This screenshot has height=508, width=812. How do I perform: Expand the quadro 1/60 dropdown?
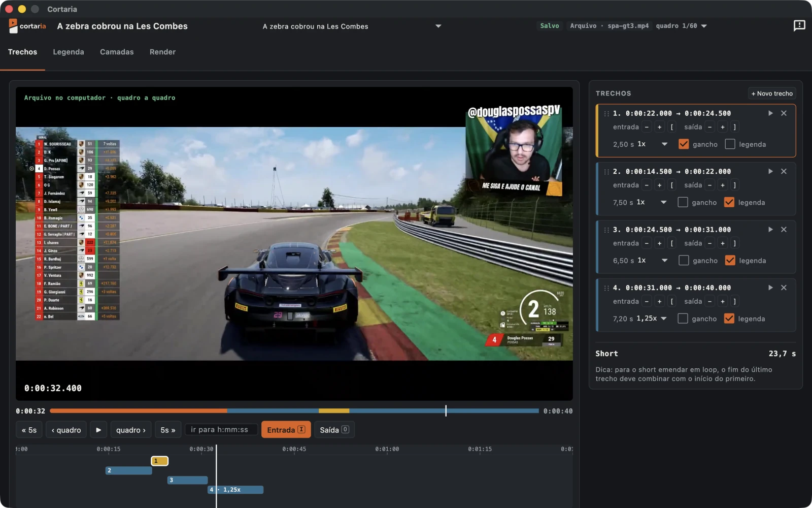coord(681,26)
